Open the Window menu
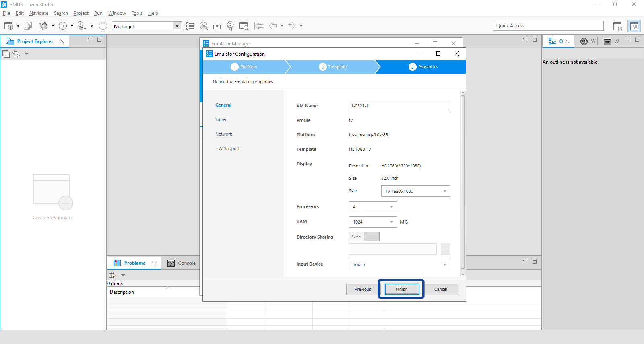644x344 pixels. [117, 13]
